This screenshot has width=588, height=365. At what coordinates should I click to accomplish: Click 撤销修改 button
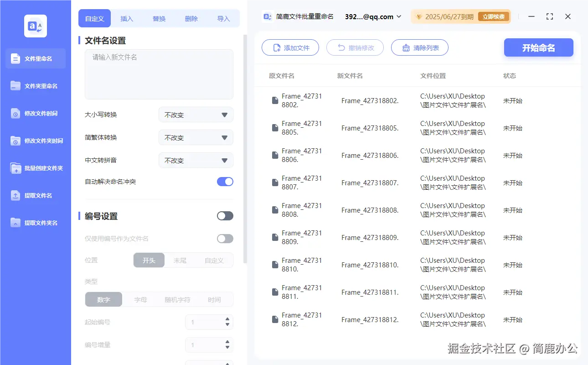(x=355, y=47)
